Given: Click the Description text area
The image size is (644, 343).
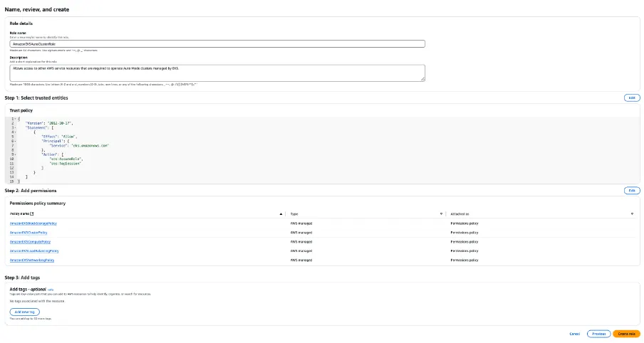Looking at the screenshot, I should coord(217,73).
